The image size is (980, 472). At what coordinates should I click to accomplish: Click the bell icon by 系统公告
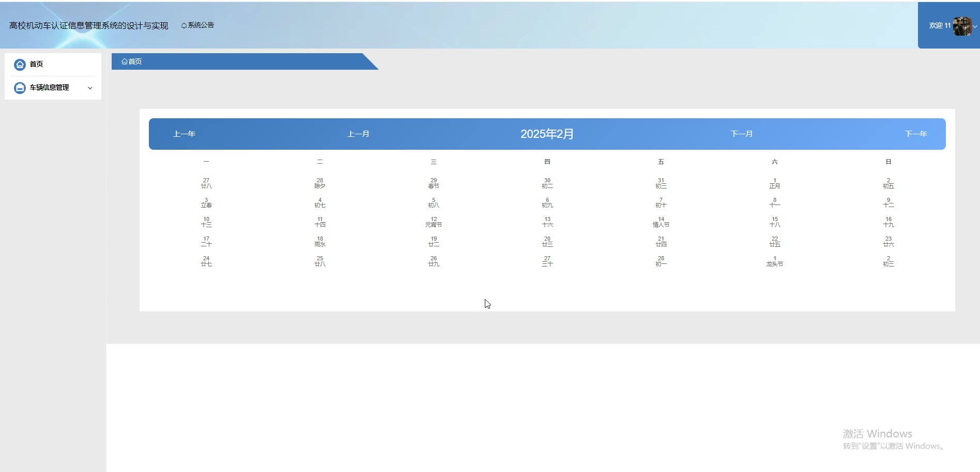tap(184, 26)
